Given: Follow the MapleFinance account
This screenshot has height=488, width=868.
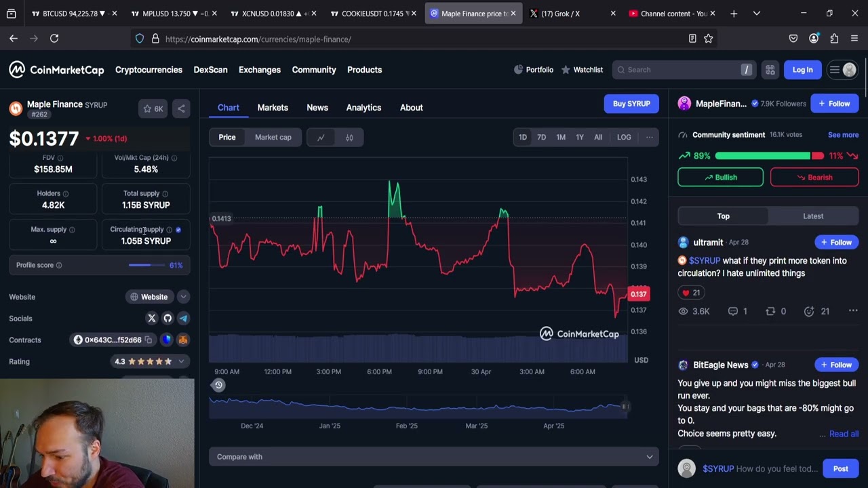Looking at the screenshot, I should click(x=834, y=104).
